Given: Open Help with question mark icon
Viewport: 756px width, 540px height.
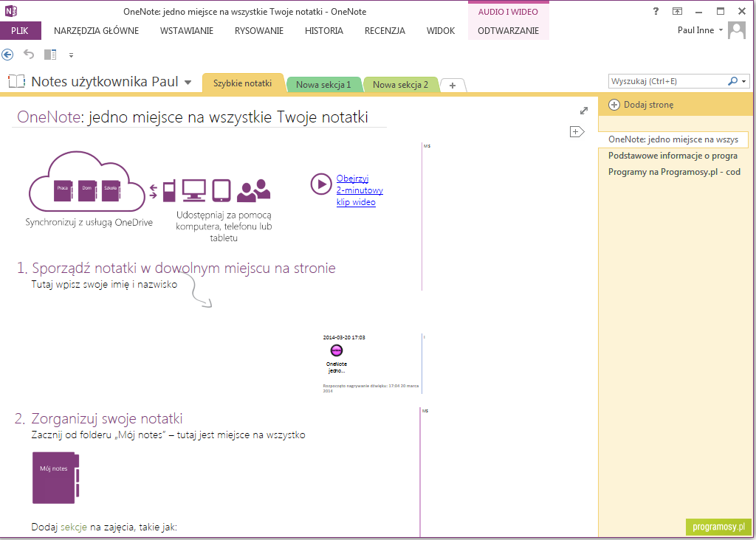Looking at the screenshot, I should [656, 11].
